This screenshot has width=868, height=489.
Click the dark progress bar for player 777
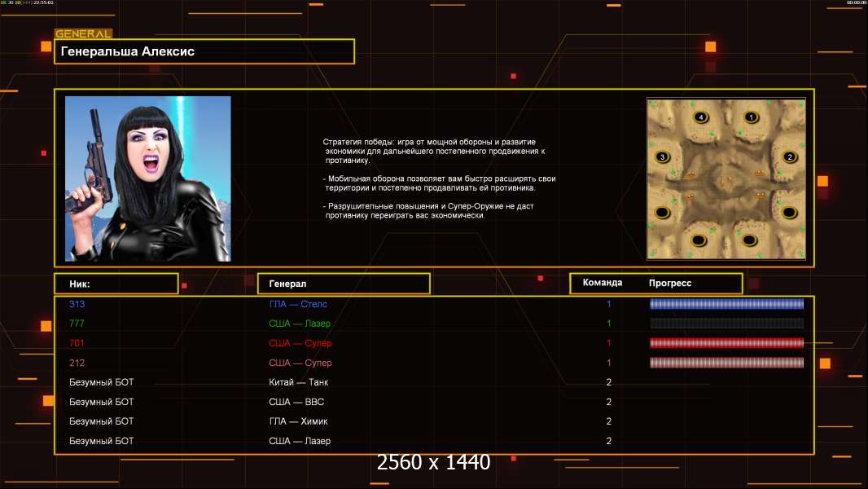pos(726,323)
